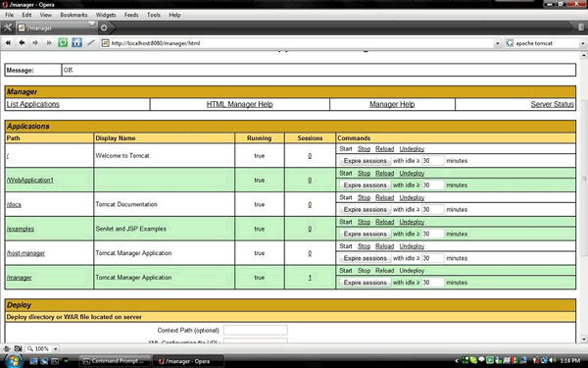Open the Server Status link
588x368 pixels.
pyautogui.click(x=552, y=104)
